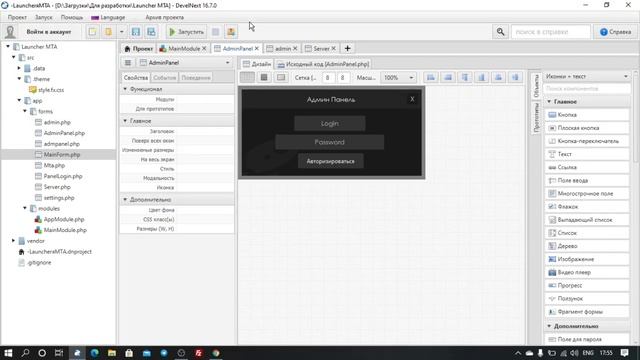Select the Многострочное поле component
Screen dimensions: 640x360
[x=587, y=193]
